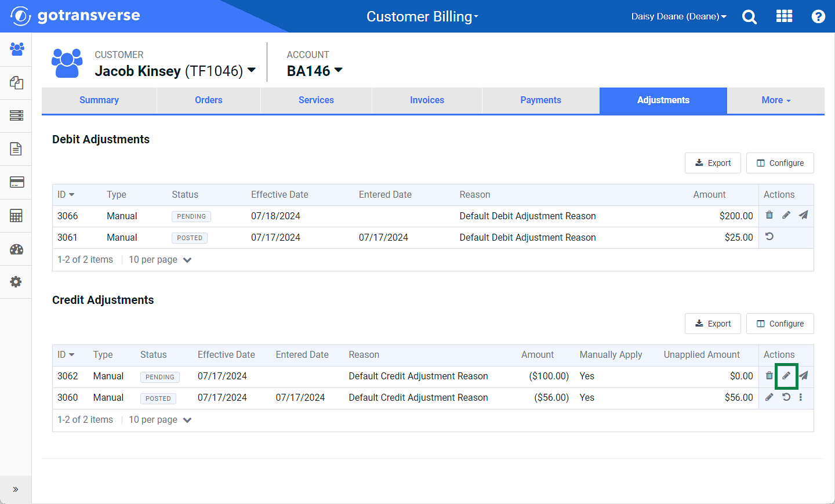
Task: Post credit adjustment 3062 with send icon
Action: [x=804, y=376]
